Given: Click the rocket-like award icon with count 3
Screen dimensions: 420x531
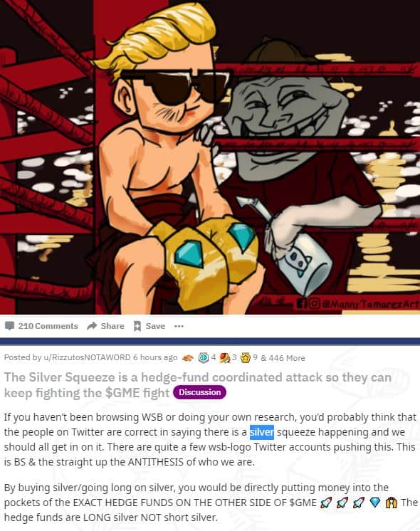Looking at the screenshot, I should 224,357.
